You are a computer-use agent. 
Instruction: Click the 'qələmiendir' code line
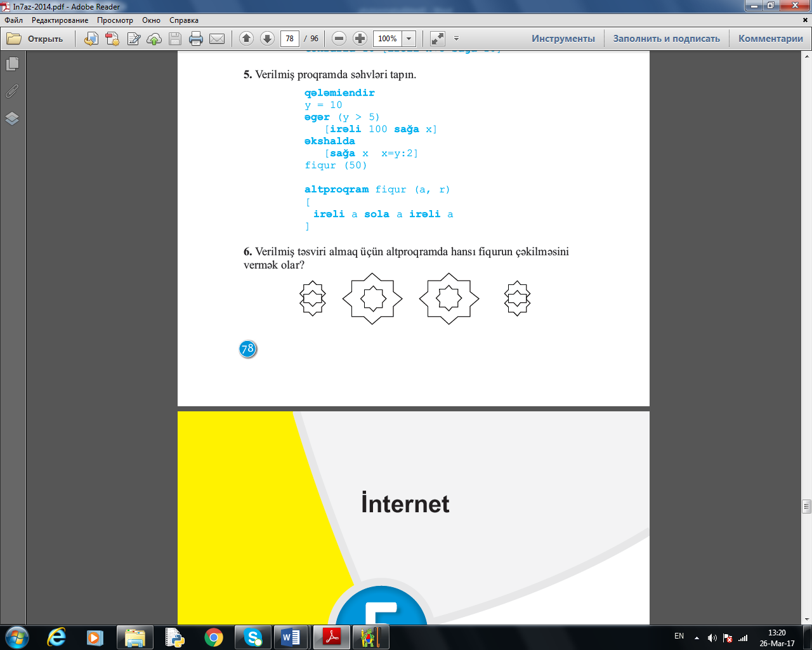pyautogui.click(x=339, y=93)
